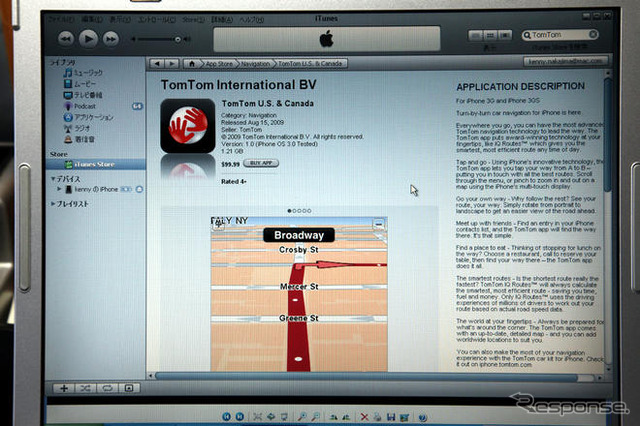Select 着信音 in the library
The width and height of the screenshot is (640, 426).
80,139
